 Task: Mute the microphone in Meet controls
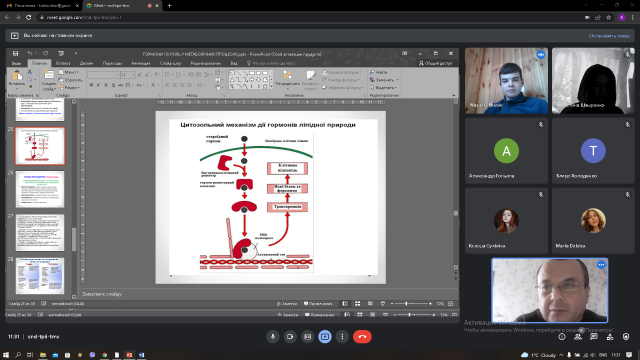[273, 337]
